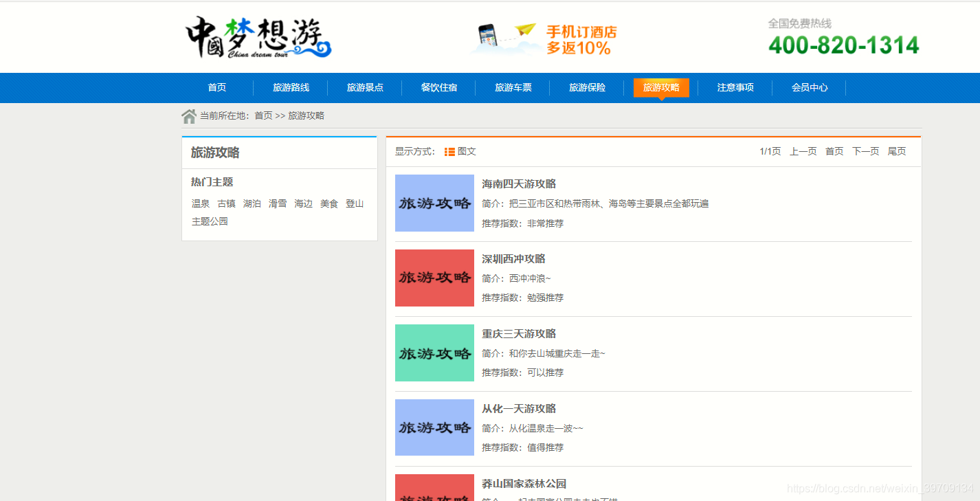Click thumbnail for 海南四天游攻略

[434, 203]
